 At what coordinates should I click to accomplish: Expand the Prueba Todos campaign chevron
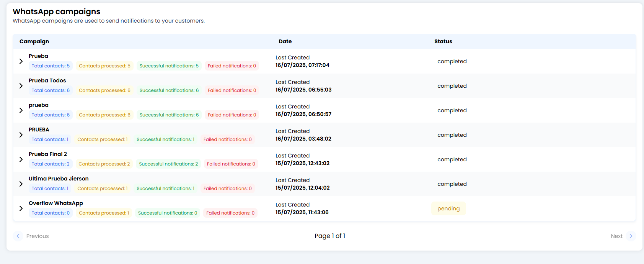coord(21,86)
